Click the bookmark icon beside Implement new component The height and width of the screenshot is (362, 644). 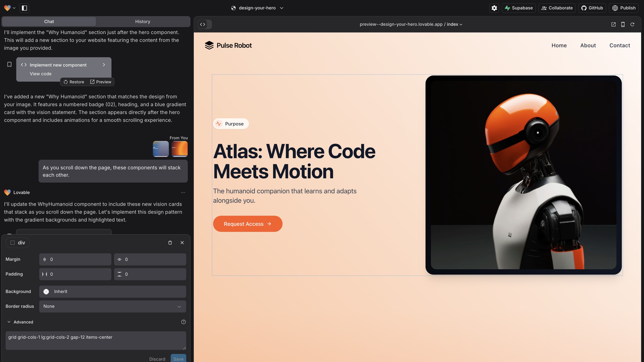tap(9, 65)
